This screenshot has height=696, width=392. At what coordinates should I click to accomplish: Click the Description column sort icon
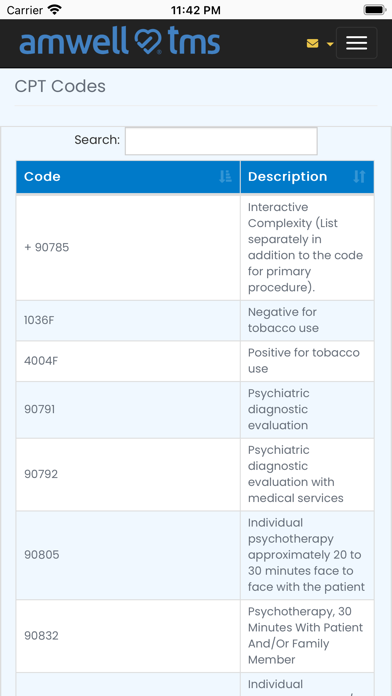click(359, 177)
